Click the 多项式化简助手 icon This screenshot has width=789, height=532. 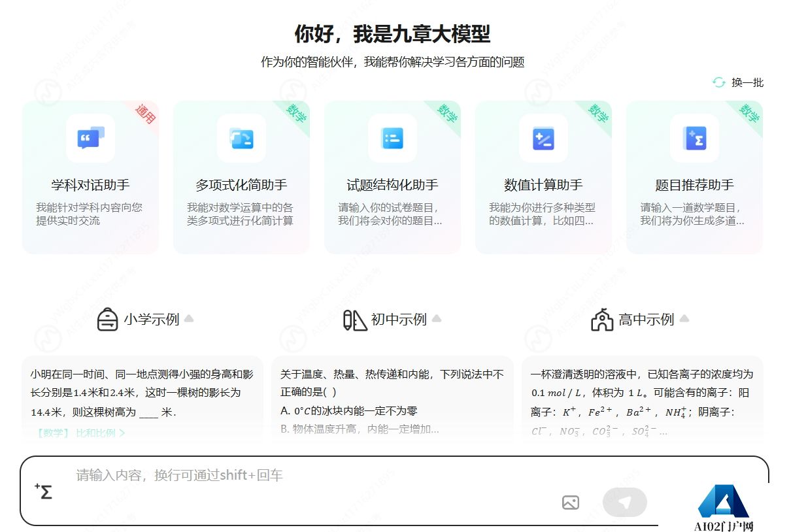(x=241, y=138)
